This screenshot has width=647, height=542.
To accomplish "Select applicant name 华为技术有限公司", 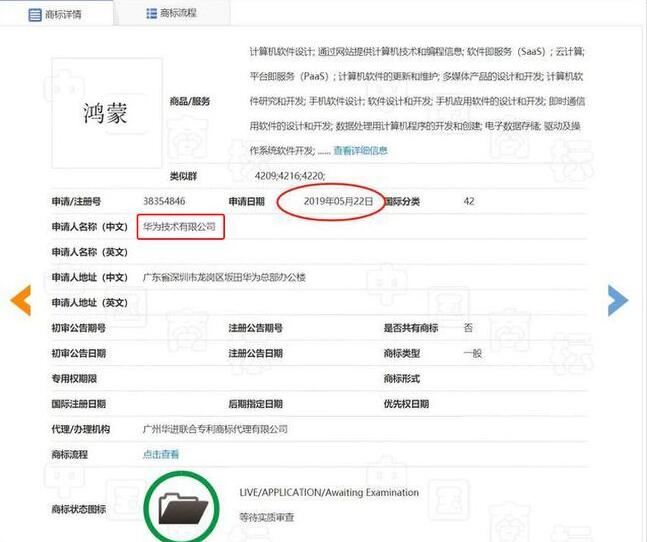I will coord(179,226).
